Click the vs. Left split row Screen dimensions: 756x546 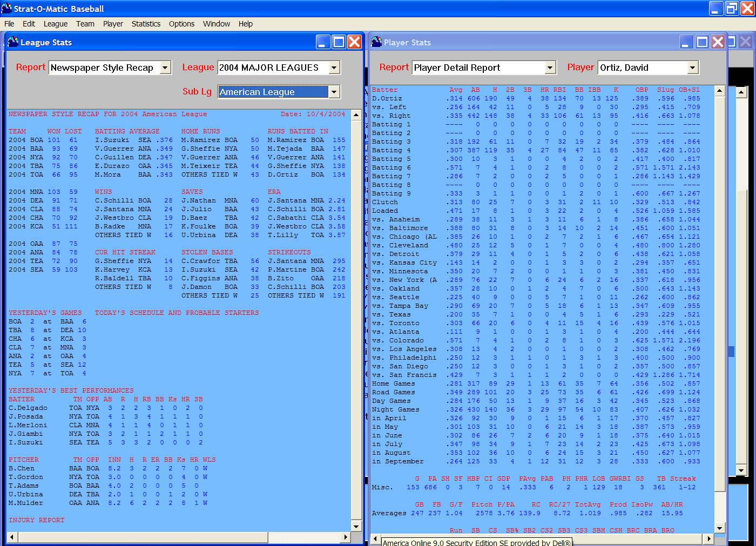coord(536,107)
